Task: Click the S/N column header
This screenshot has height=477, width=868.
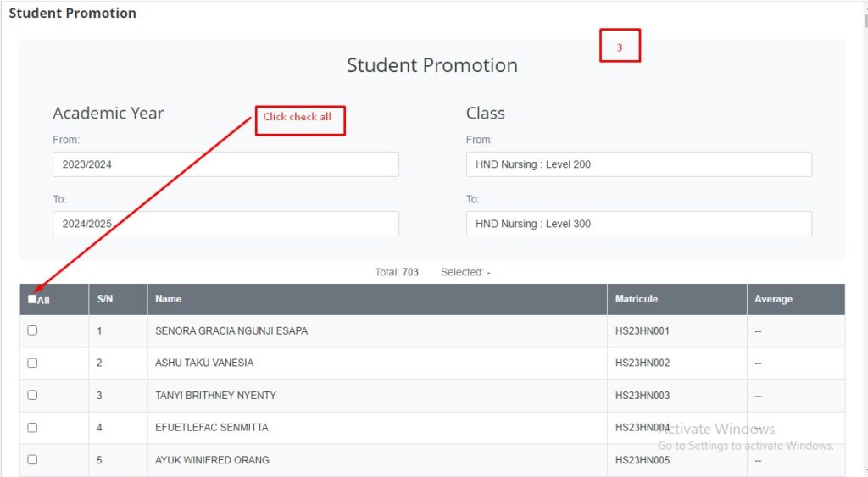Action: pyautogui.click(x=105, y=299)
